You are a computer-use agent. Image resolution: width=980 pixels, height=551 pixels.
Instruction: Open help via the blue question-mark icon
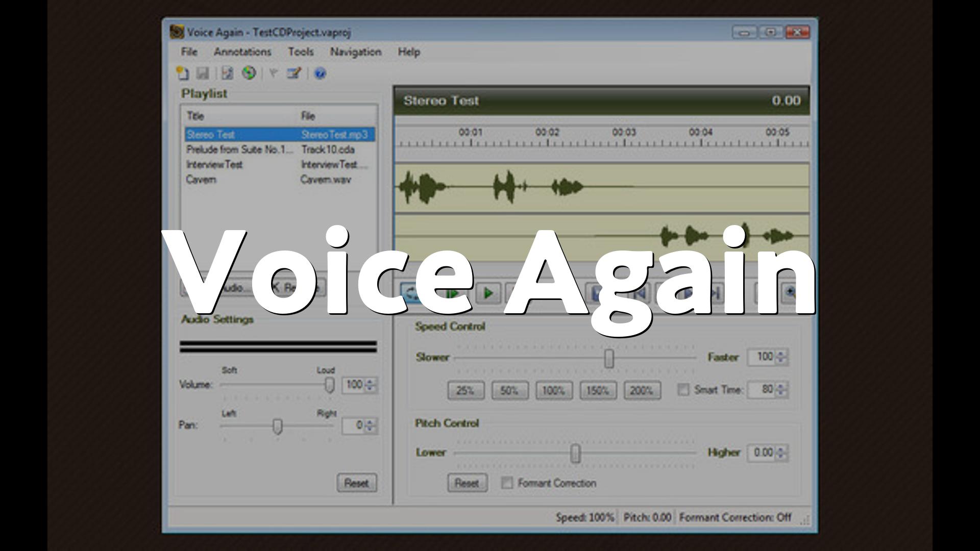320,74
